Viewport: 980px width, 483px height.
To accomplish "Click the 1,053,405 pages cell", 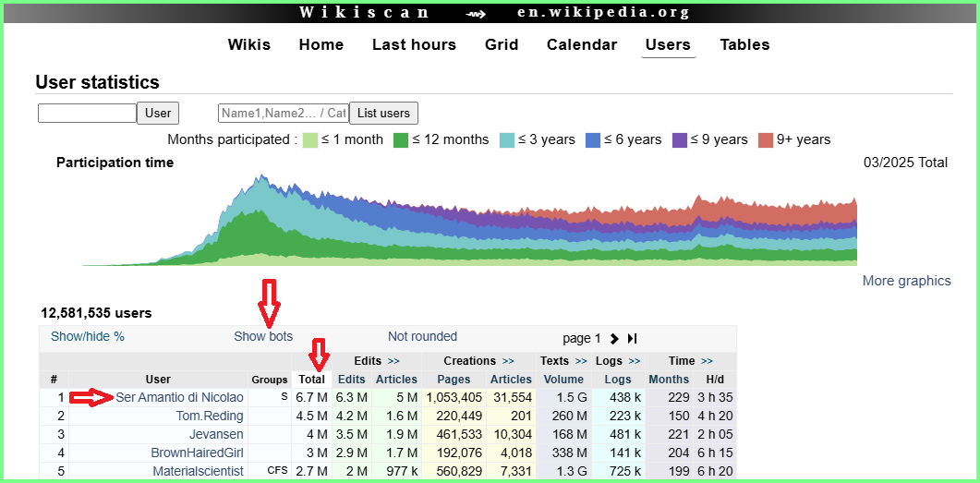I will 454,397.
